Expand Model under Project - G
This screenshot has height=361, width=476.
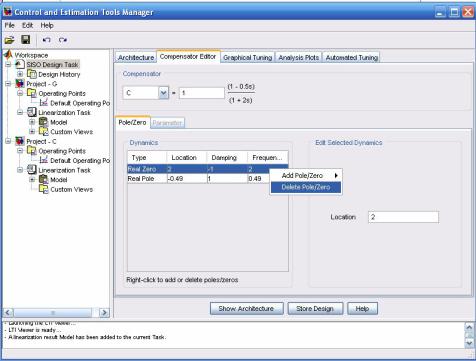(32, 122)
